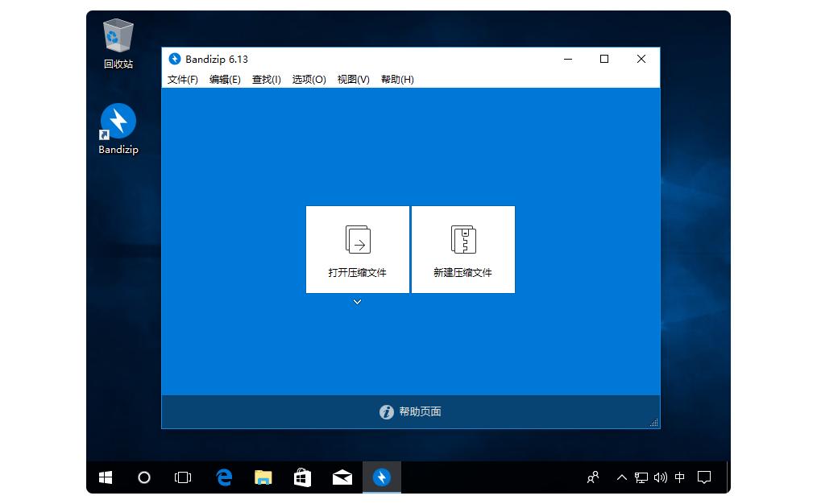Click the Bandizip taskbar icon
This screenshot has width=817, height=504.
coord(381,477)
